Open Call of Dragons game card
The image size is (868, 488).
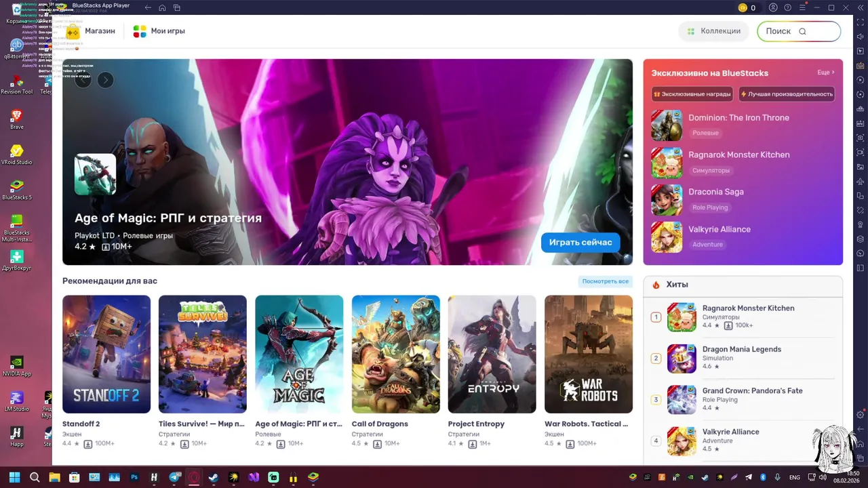click(x=395, y=371)
